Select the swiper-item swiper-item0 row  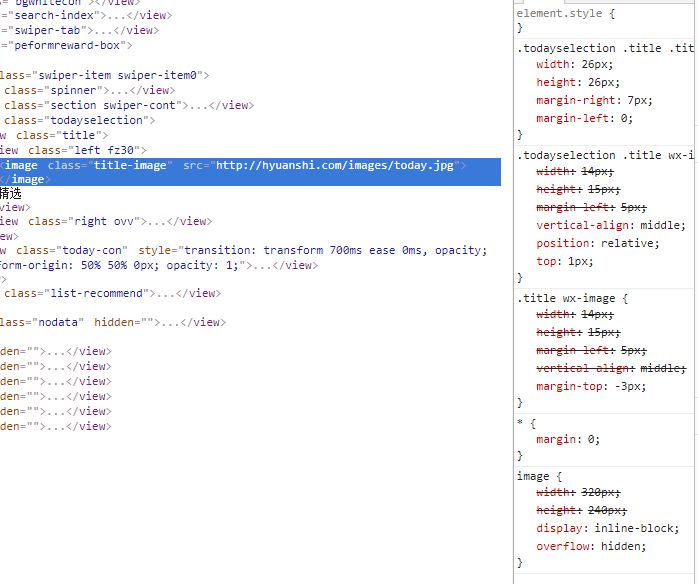pos(104,75)
